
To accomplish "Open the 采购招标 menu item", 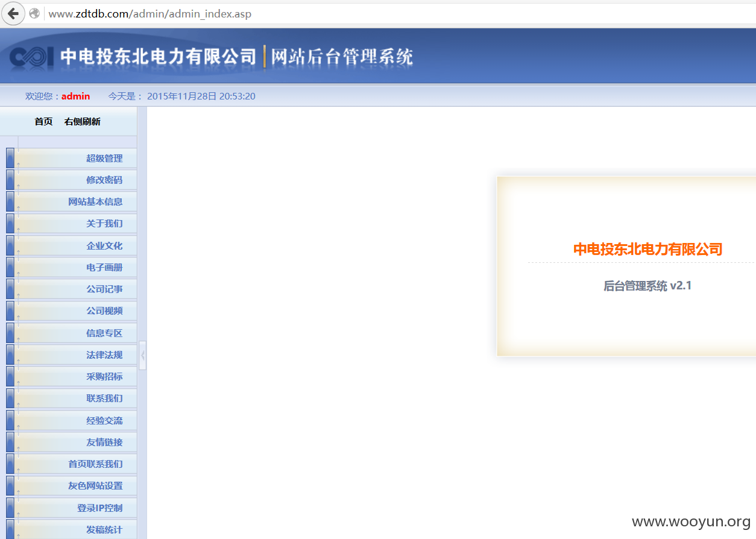I will [x=104, y=376].
